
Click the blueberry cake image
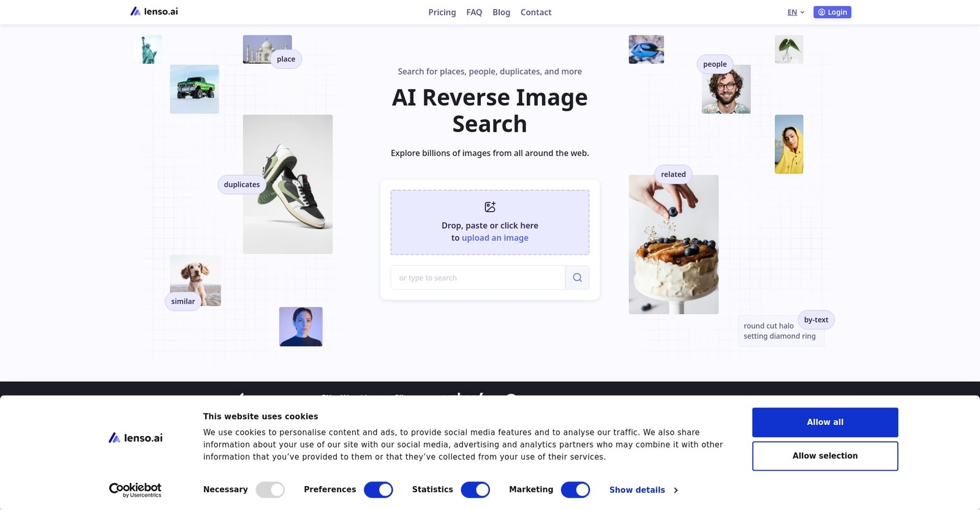674,245
